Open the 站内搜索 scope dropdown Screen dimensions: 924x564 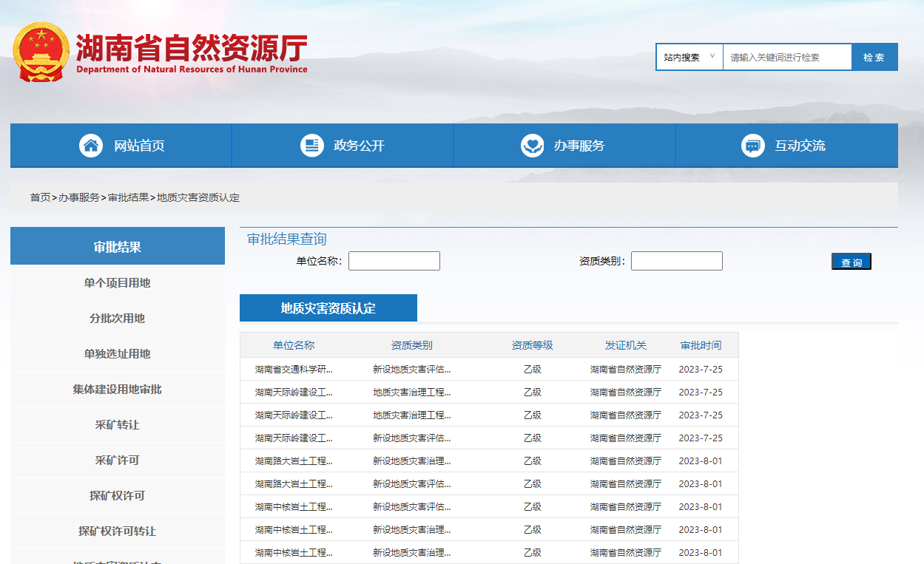[689, 57]
